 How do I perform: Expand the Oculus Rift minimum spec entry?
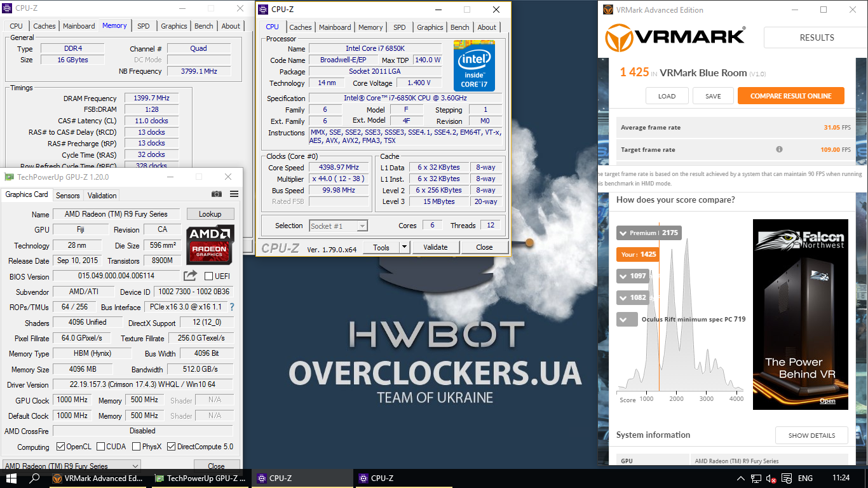click(x=627, y=319)
